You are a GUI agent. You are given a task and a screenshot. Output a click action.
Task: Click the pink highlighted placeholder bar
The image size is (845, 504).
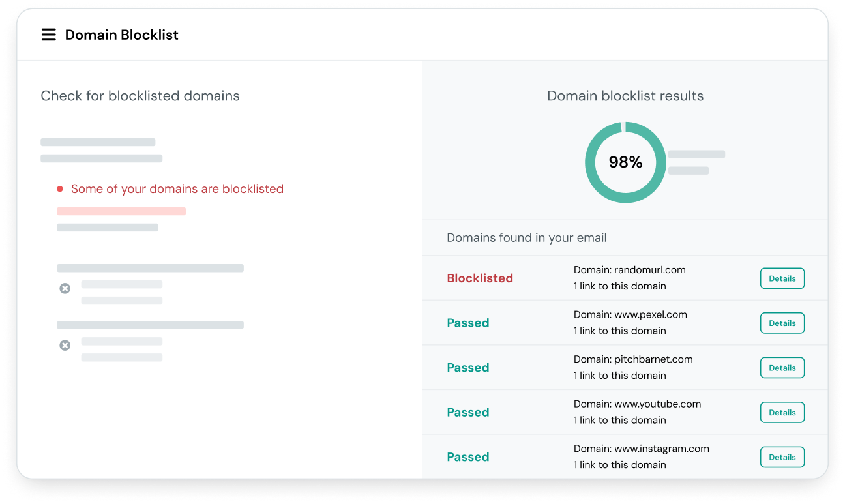pos(121,211)
